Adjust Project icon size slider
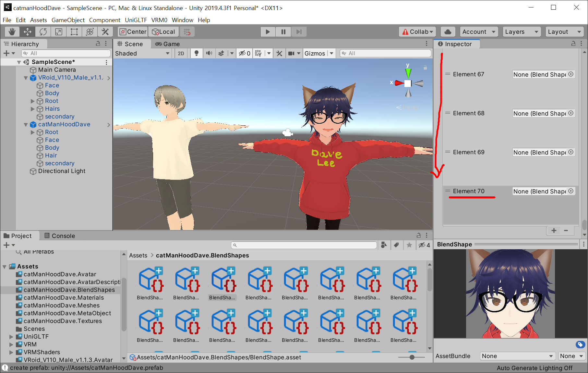 click(412, 357)
